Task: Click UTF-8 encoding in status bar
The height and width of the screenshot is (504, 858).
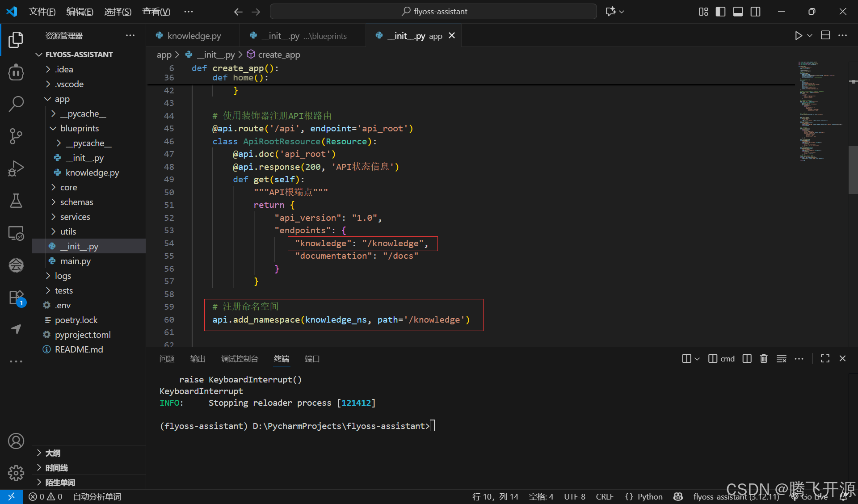Action: (574, 497)
